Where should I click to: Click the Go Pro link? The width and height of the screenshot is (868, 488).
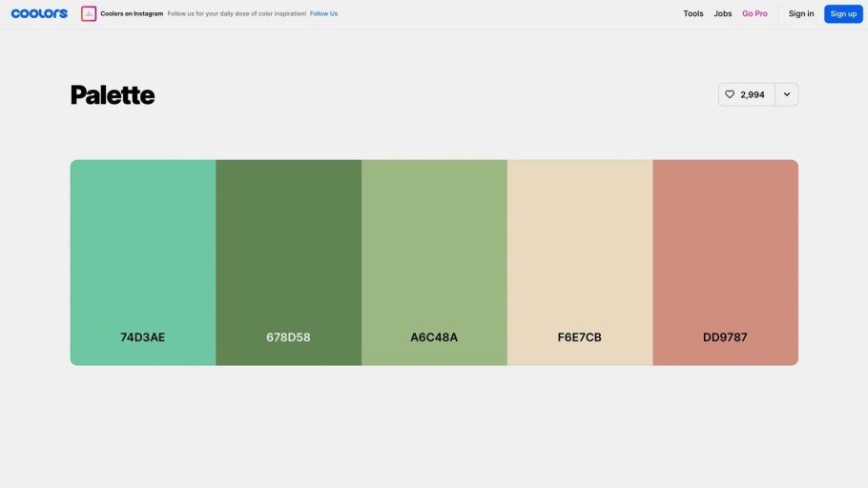point(754,13)
